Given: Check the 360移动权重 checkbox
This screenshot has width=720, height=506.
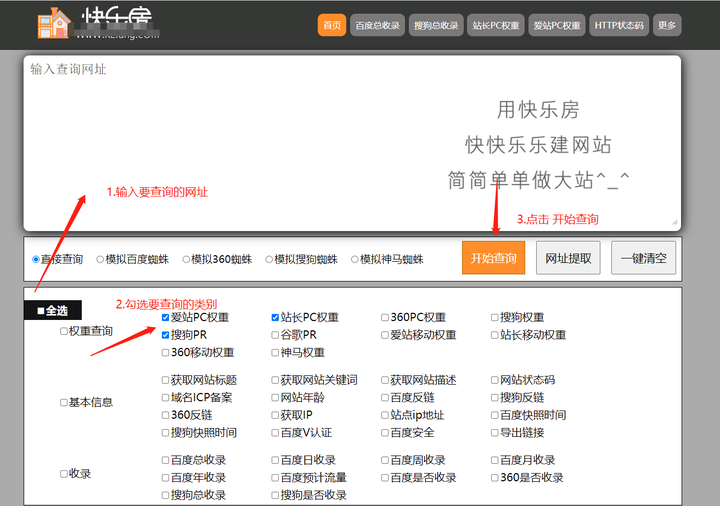Looking at the screenshot, I should 165,353.
